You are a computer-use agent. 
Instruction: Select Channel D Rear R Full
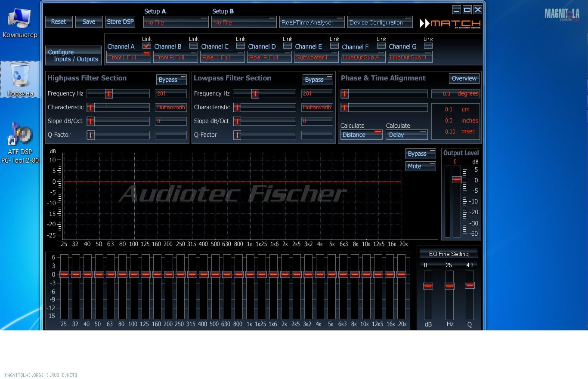269,57
